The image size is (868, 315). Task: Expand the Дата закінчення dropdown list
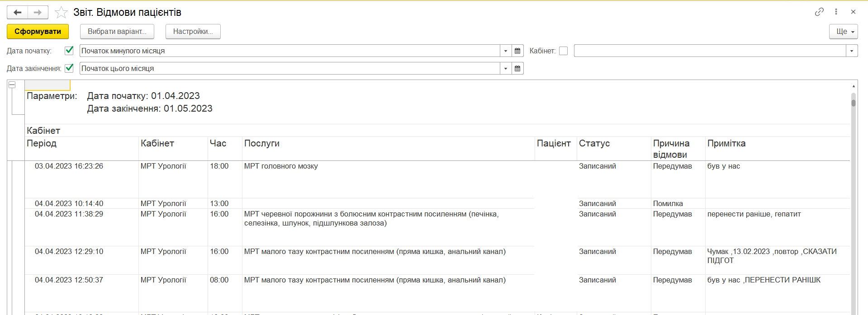(x=506, y=68)
